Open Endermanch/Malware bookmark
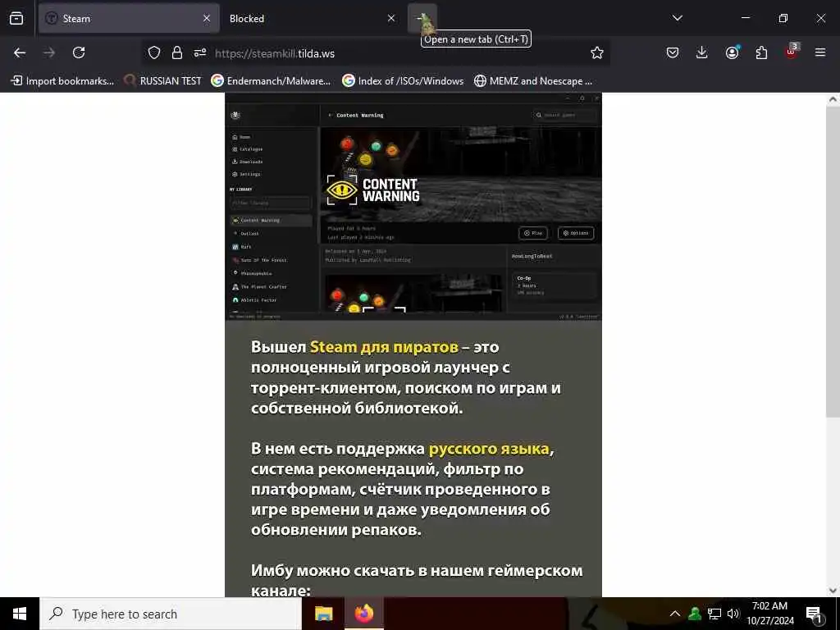The height and width of the screenshot is (630, 840). pos(271,81)
